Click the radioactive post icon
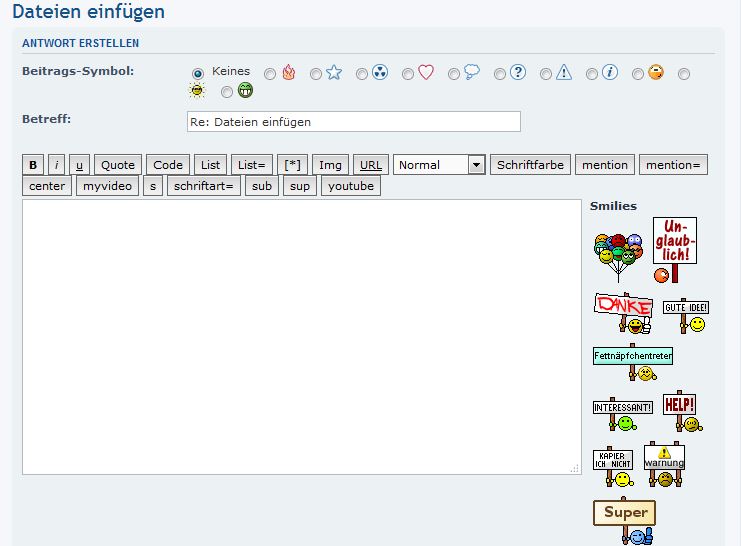741x546 pixels. click(380, 72)
